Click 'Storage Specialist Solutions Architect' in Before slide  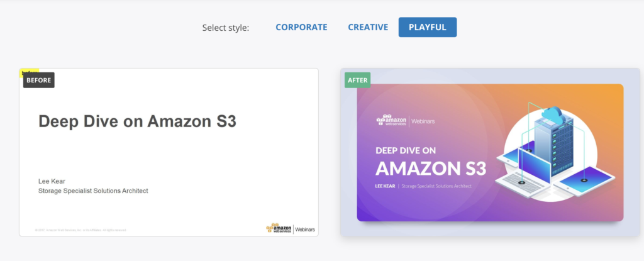pyautogui.click(x=93, y=191)
